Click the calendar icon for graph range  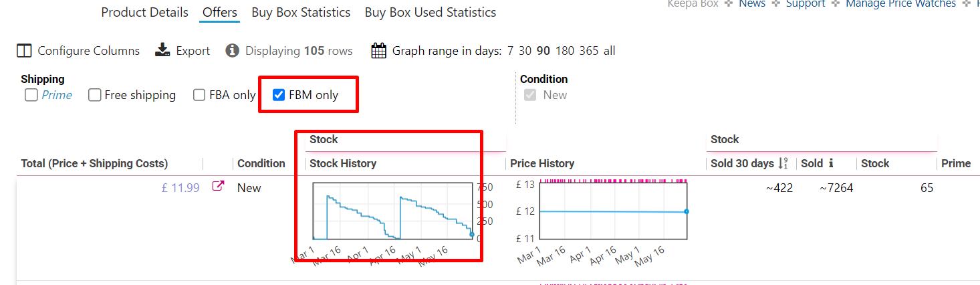tap(378, 51)
